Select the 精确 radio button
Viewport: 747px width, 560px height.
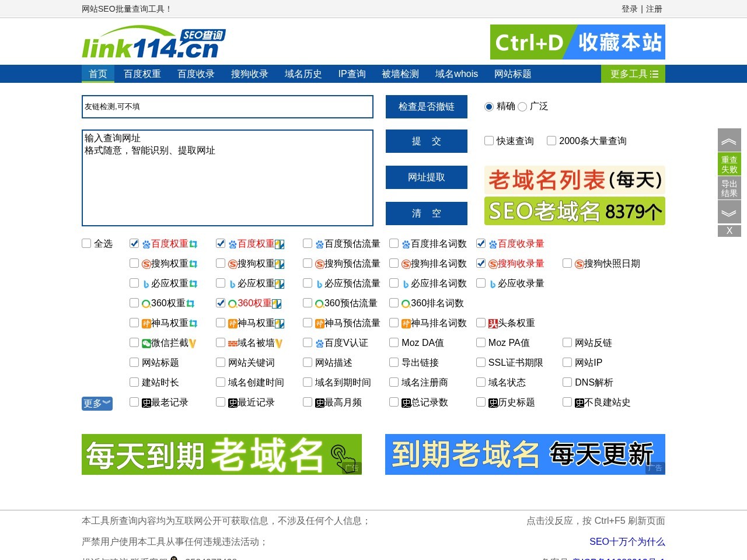(489, 107)
